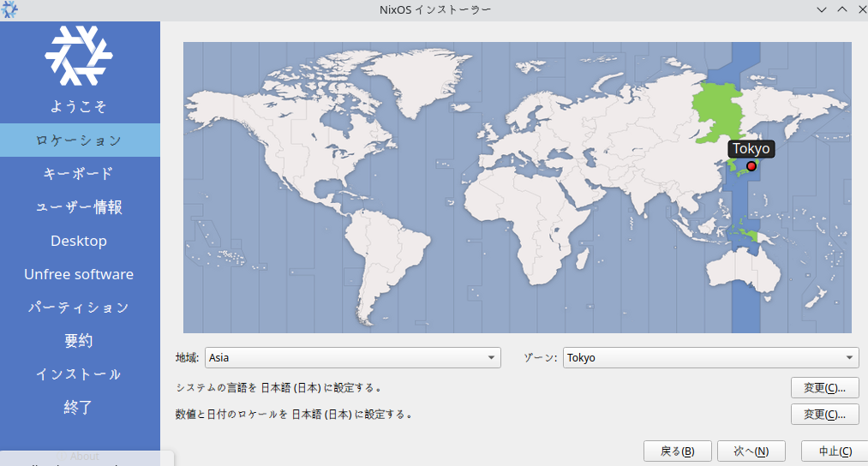Select ようこそ step in sidebar
This screenshot has width=868, height=466.
80,107
